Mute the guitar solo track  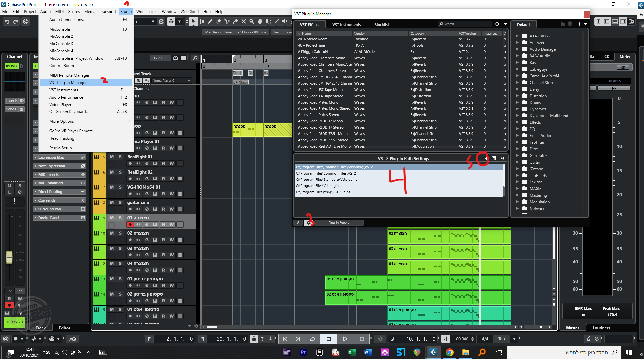(112, 202)
